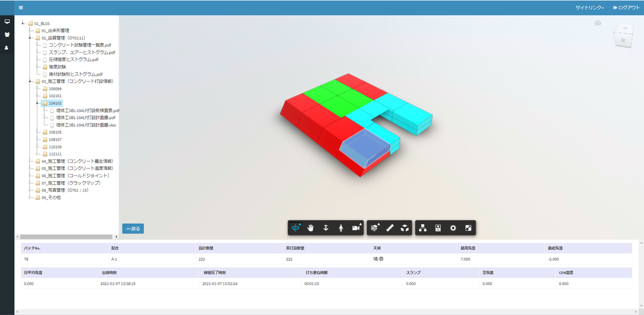Screen dimensions: 644x315
Task: Collapse the 104103 folder node
Action: click(x=37, y=103)
